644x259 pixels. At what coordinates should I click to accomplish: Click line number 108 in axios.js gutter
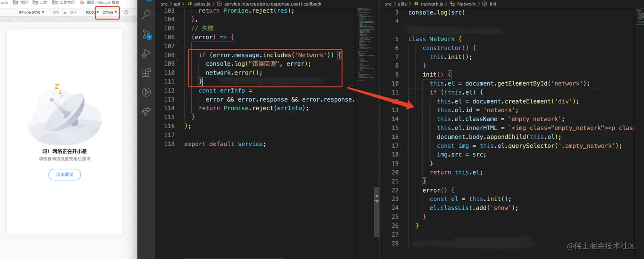pyautogui.click(x=169, y=55)
